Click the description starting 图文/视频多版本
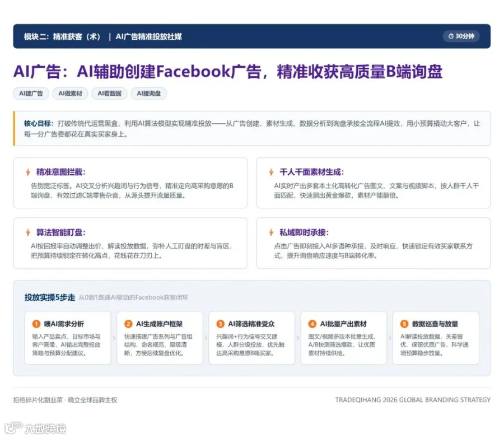Screen dimensions: 504x438 pos(342,344)
